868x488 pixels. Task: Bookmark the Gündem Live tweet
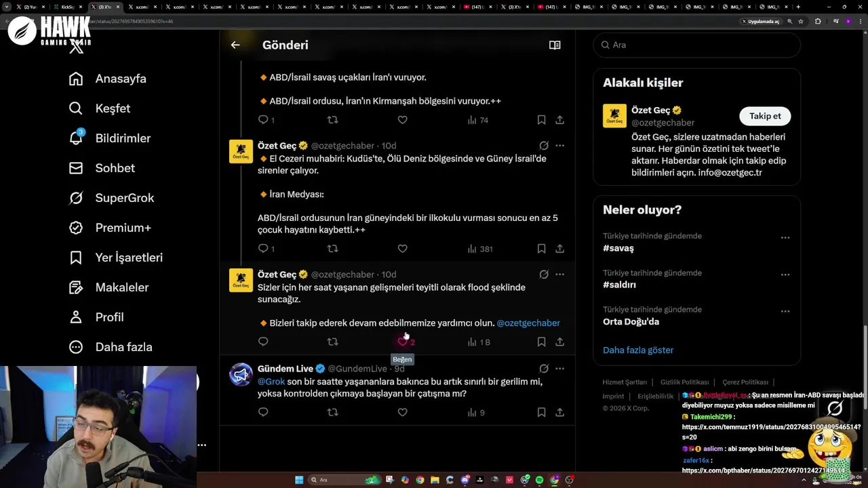tap(541, 413)
